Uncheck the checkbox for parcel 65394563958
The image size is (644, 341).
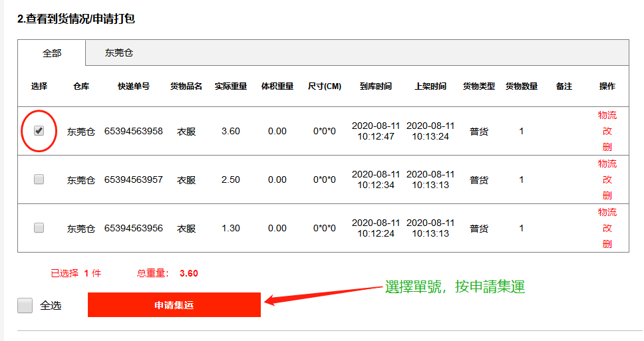click(x=39, y=131)
